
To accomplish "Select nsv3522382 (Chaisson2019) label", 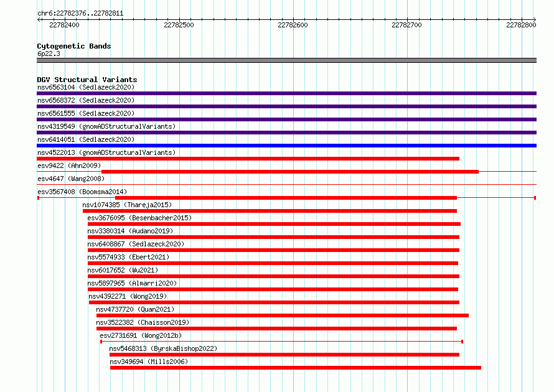I will pyautogui.click(x=143, y=322).
